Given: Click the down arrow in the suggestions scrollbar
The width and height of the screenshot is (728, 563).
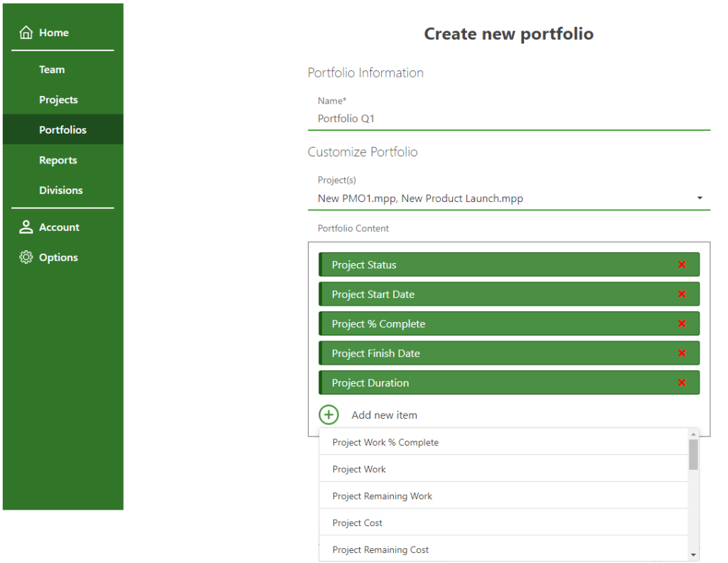Looking at the screenshot, I should tap(693, 554).
